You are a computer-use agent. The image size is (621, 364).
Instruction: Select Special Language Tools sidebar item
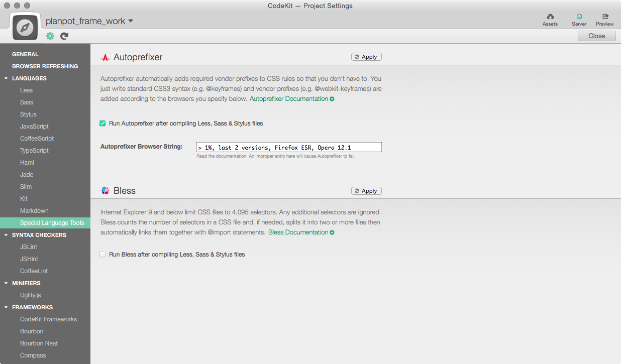coord(45,223)
